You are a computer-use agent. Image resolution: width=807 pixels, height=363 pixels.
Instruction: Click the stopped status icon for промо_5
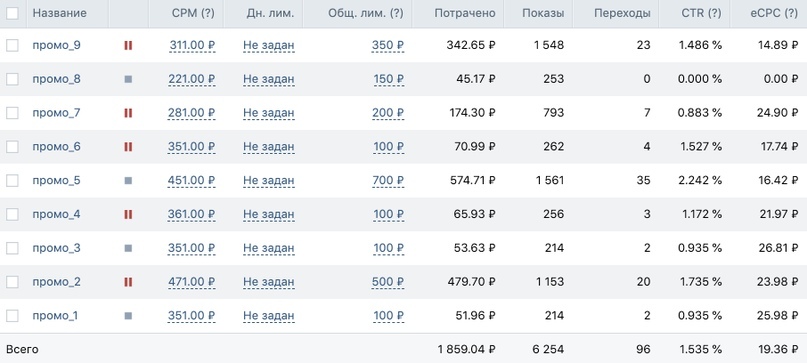(128, 181)
